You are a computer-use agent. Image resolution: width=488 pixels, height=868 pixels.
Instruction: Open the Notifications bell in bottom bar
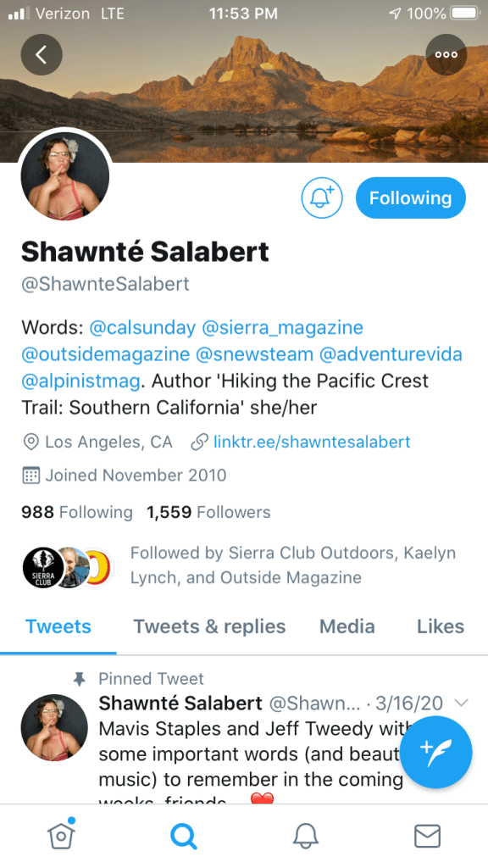click(x=305, y=835)
